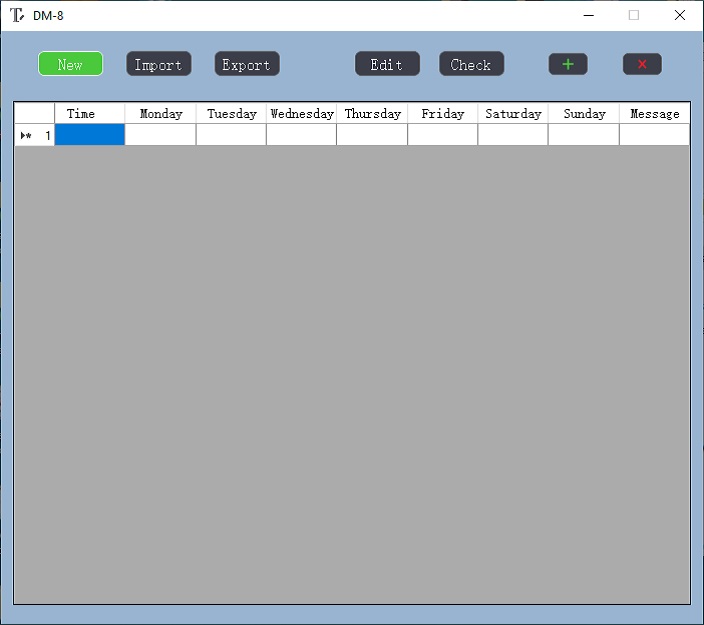
Task: Click the DM-8 app icon in title bar
Action: 17,15
